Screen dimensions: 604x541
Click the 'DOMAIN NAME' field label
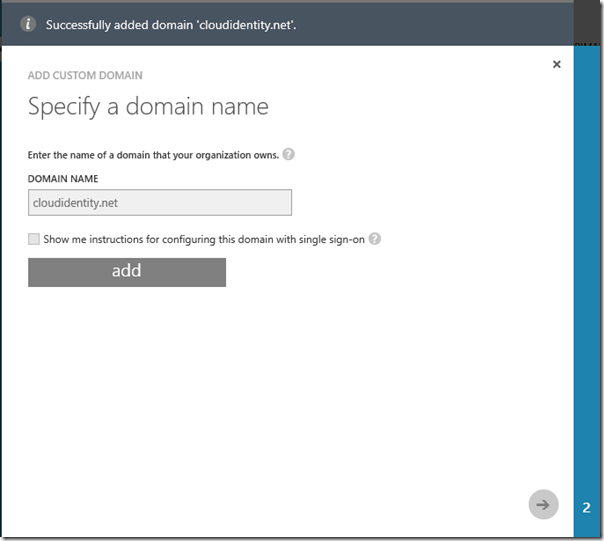coord(63,179)
